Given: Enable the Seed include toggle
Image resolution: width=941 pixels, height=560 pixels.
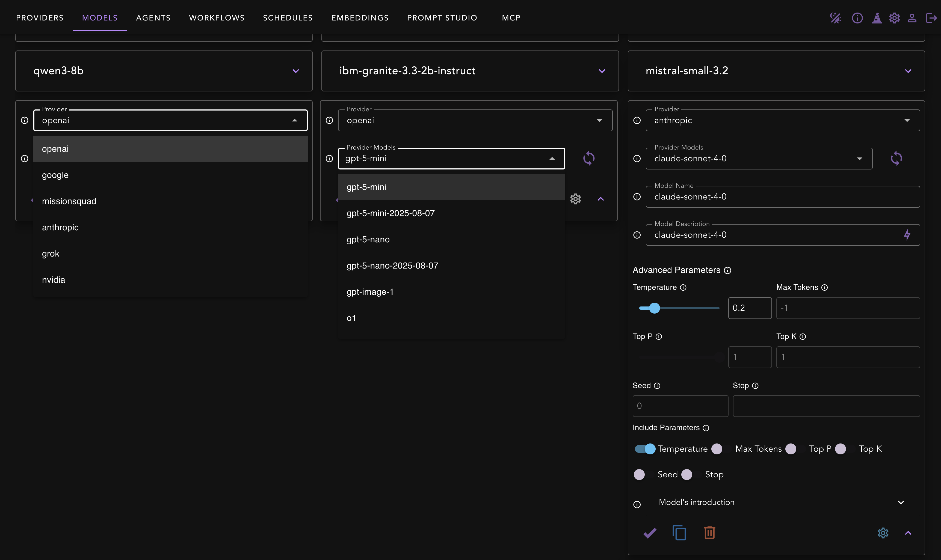Looking at the screenshot, I should (x=644, y=474).
